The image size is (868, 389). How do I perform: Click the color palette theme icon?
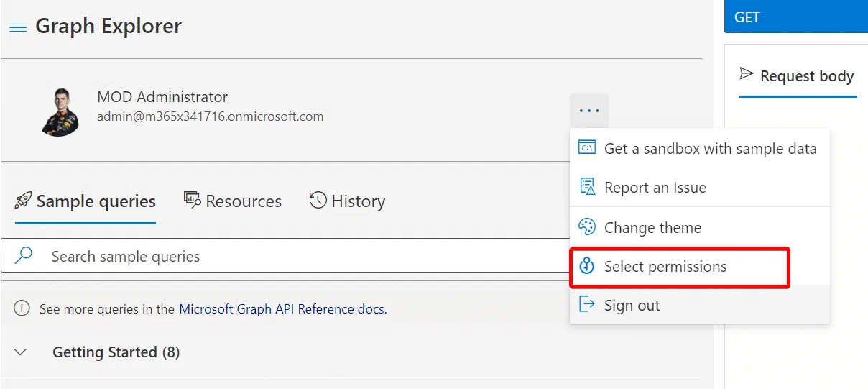click(x=587, y=227)
